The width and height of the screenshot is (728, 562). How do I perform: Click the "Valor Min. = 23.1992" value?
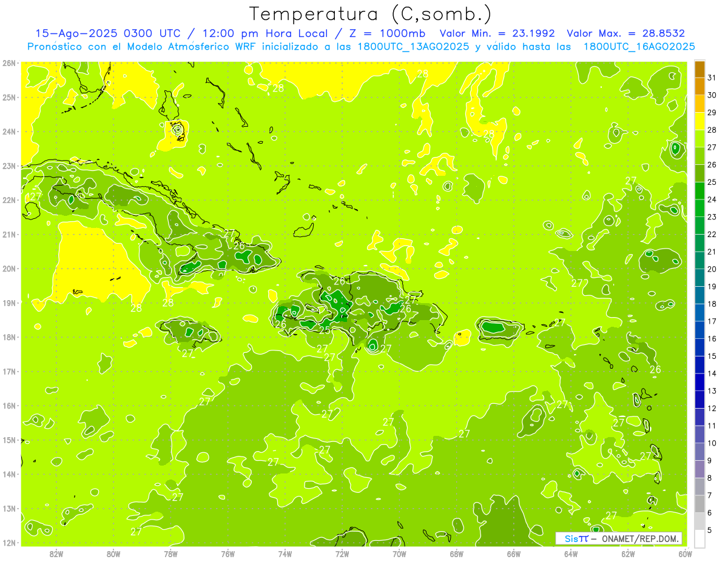tap(497, 33)
